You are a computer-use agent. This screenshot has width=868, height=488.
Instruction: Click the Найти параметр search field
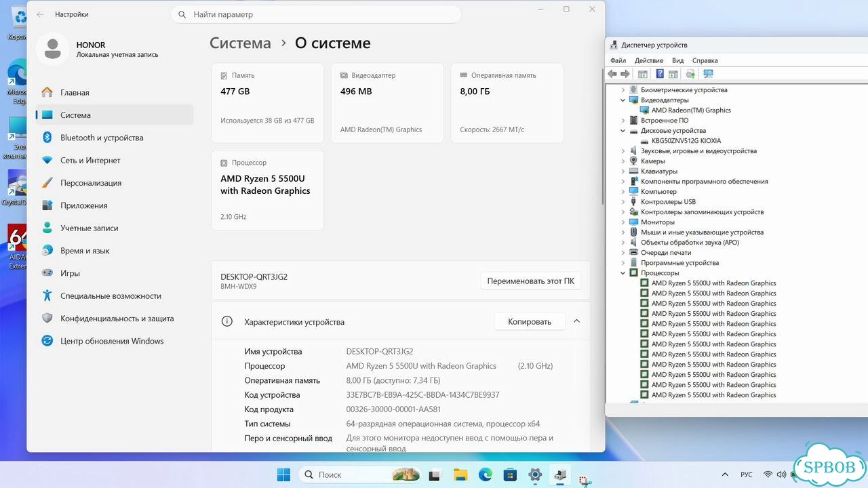[x=316, y=14]
